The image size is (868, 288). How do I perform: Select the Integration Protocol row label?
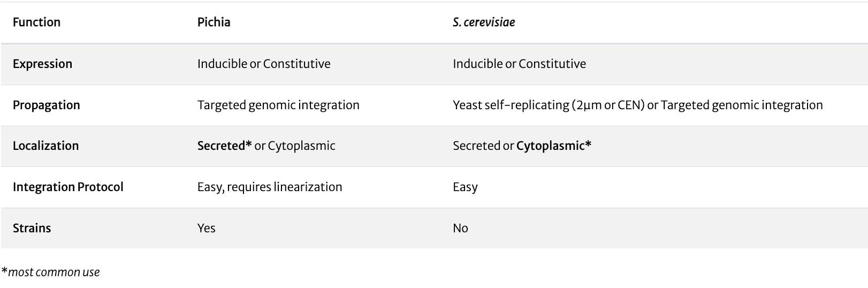(x=68, y=187)
